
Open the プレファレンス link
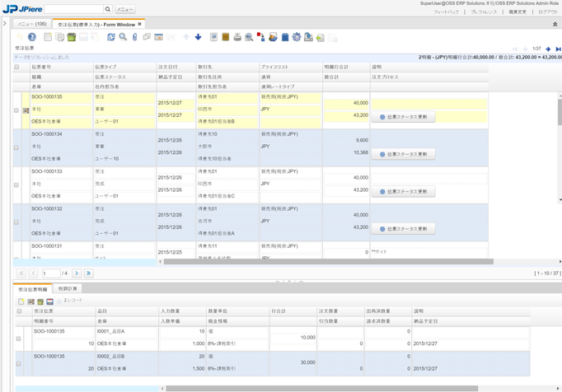[484, 12]
